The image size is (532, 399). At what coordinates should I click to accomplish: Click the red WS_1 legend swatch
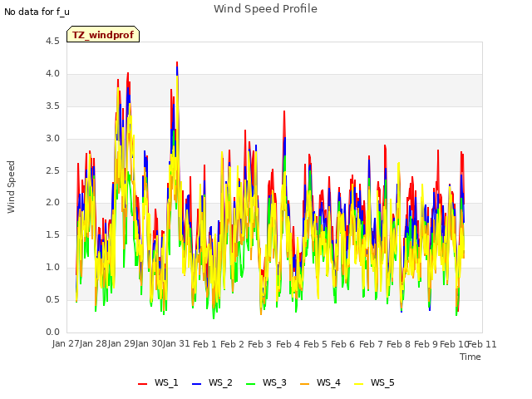[x=142, y=384]
